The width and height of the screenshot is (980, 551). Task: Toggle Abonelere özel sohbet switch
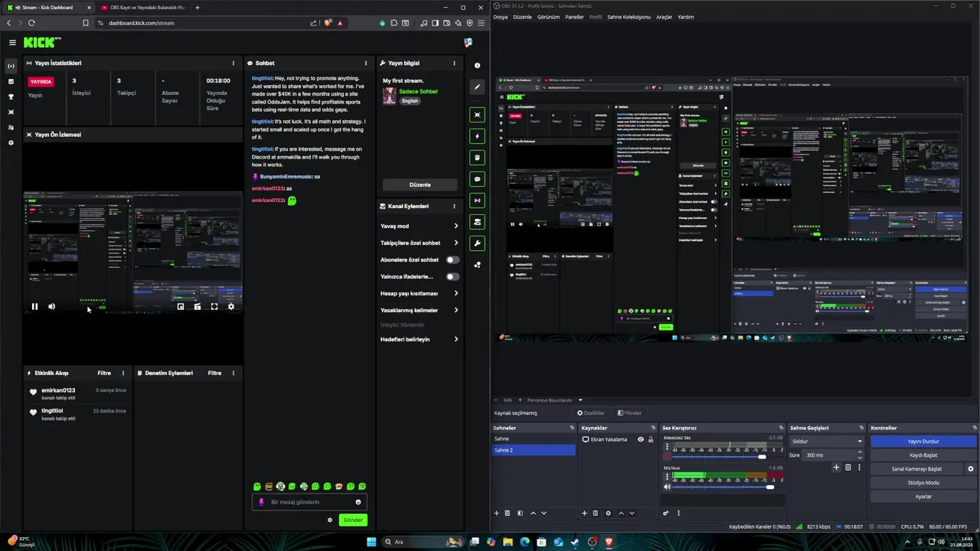453,259
